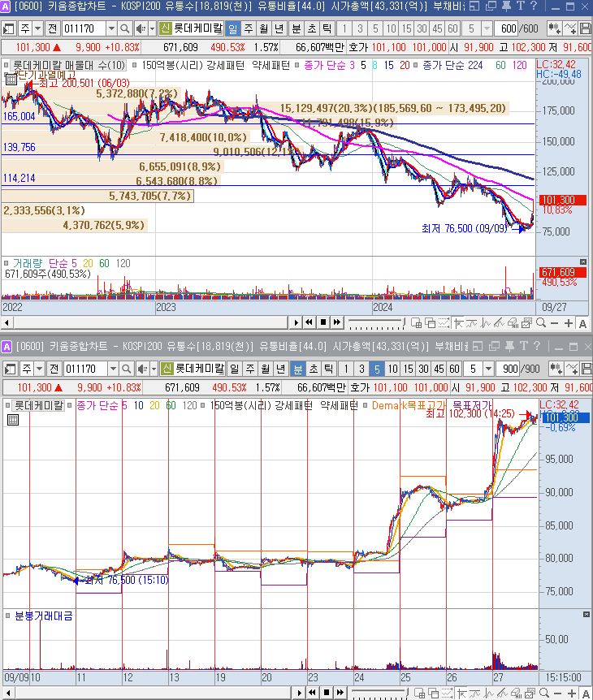Toggle the left panel icon in lower toolbar
Screen dimensions: 593x700
click(x=11, y=369)
